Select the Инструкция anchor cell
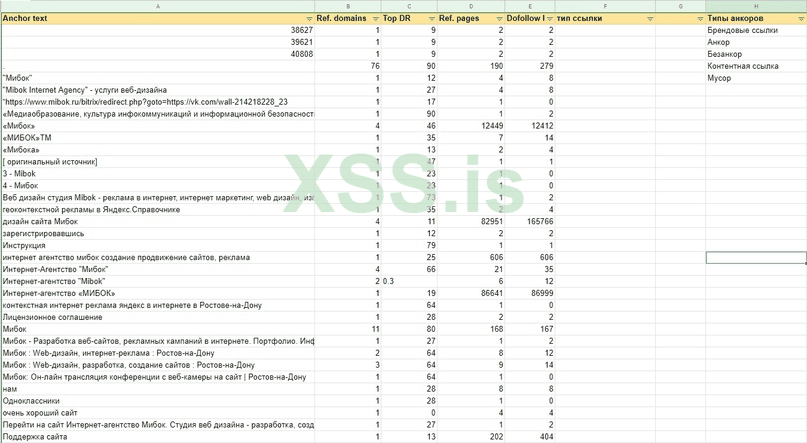Viewport: 807px width, 443px height. click(x=158, y=245)
